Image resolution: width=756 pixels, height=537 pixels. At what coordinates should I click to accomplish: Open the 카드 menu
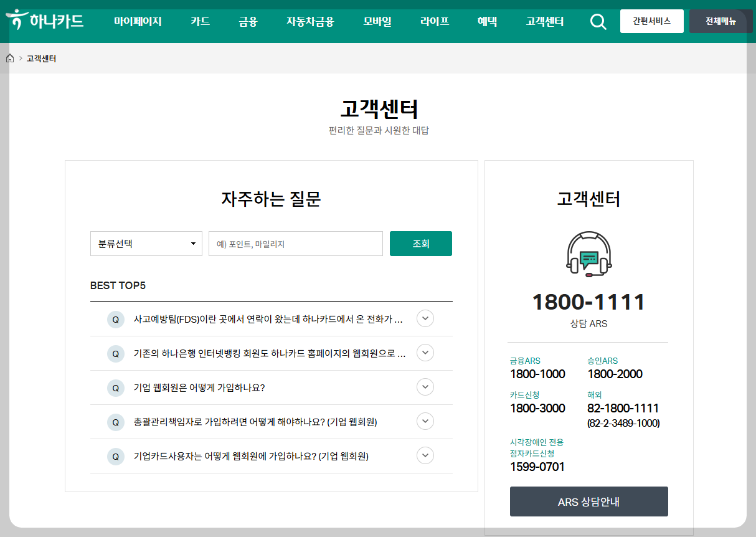click(200, 21)
